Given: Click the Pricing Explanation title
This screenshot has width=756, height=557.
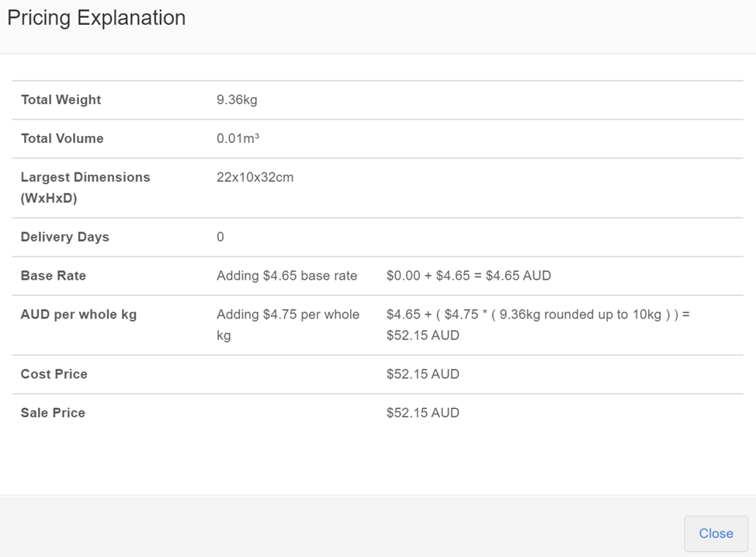Looking at the screenshot, I should point(96,18).
